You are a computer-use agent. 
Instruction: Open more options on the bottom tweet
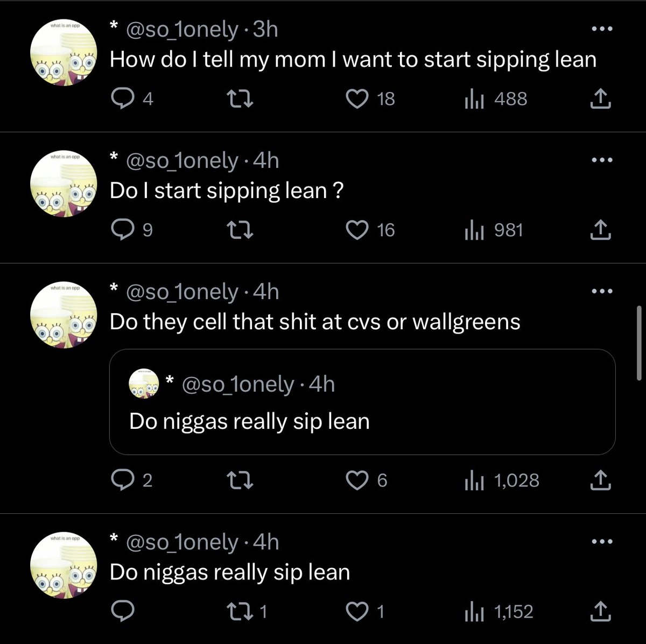click(x=601, y=541)
